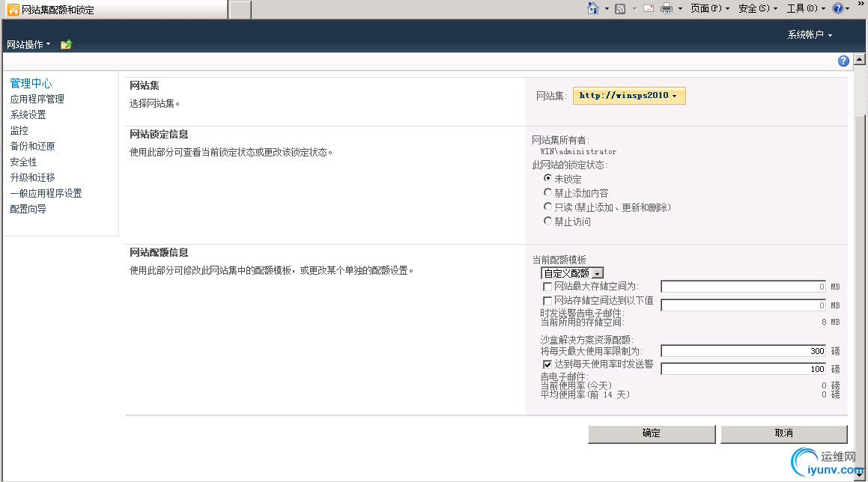Click the scrollbar up arrow
868x482 pixels.
click(860, 58)
